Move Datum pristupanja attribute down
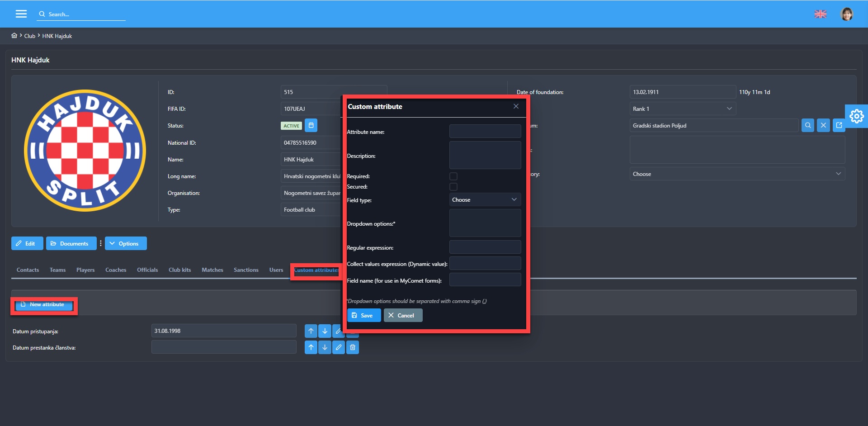868x426 pixels. coord(325,331)
